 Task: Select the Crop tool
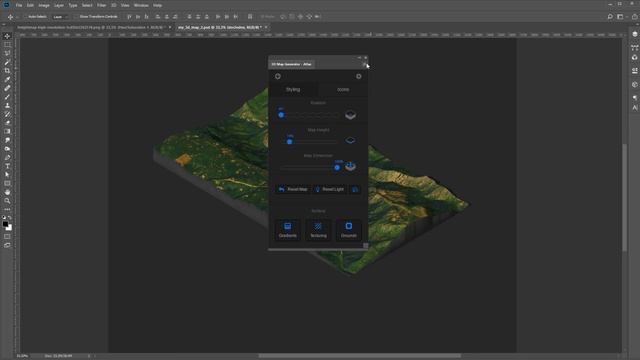point(7,71)
